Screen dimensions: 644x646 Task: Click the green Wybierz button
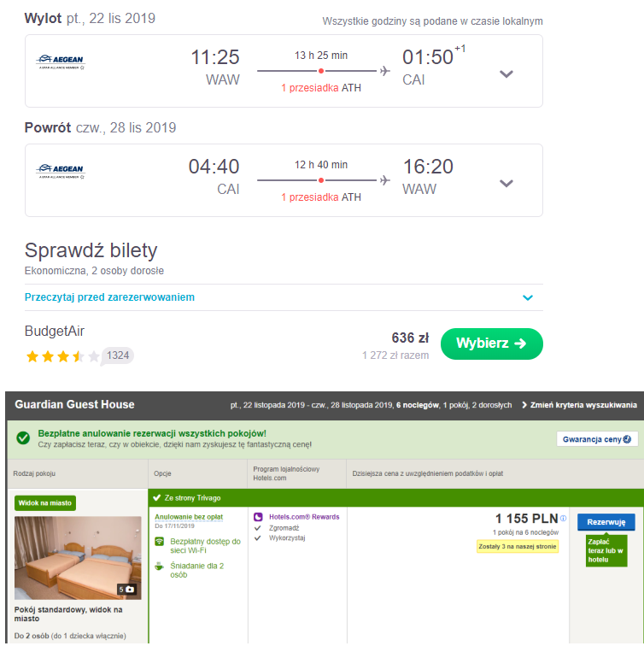pyautogui.click(x=492, y=344)
